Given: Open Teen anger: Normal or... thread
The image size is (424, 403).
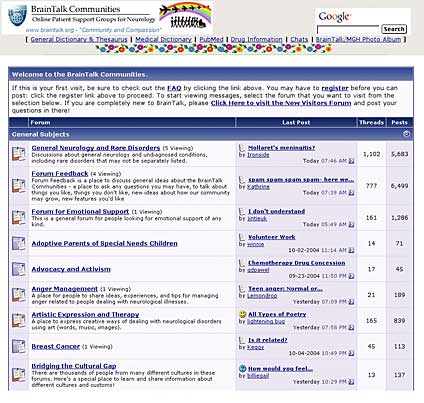Looking at the screenshot, I should pos(285,289).
